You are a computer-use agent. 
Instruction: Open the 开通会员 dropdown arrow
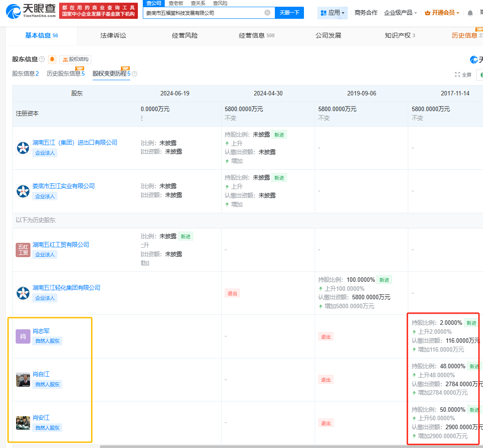click(x=458, y=13)
